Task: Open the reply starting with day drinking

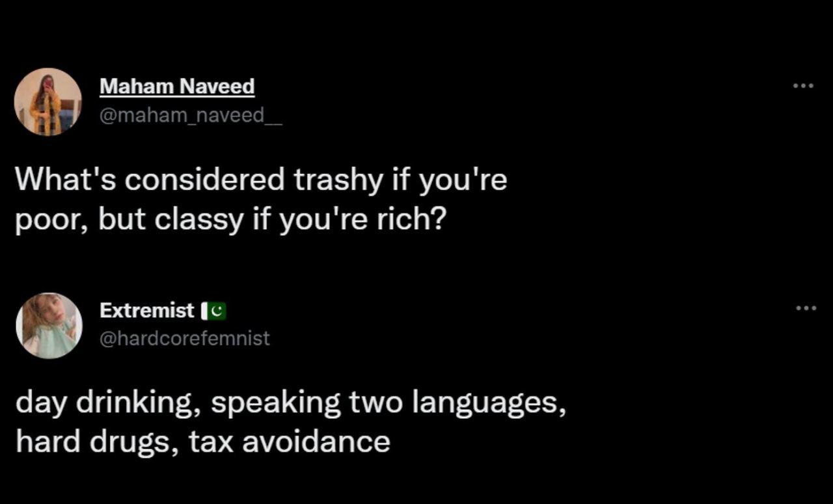Action: 291,422
